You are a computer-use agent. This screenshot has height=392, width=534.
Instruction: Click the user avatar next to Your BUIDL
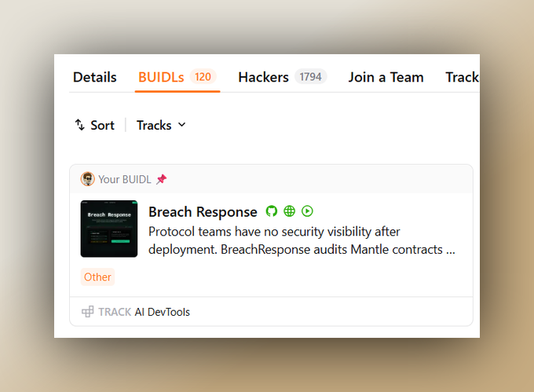[87, 179]
